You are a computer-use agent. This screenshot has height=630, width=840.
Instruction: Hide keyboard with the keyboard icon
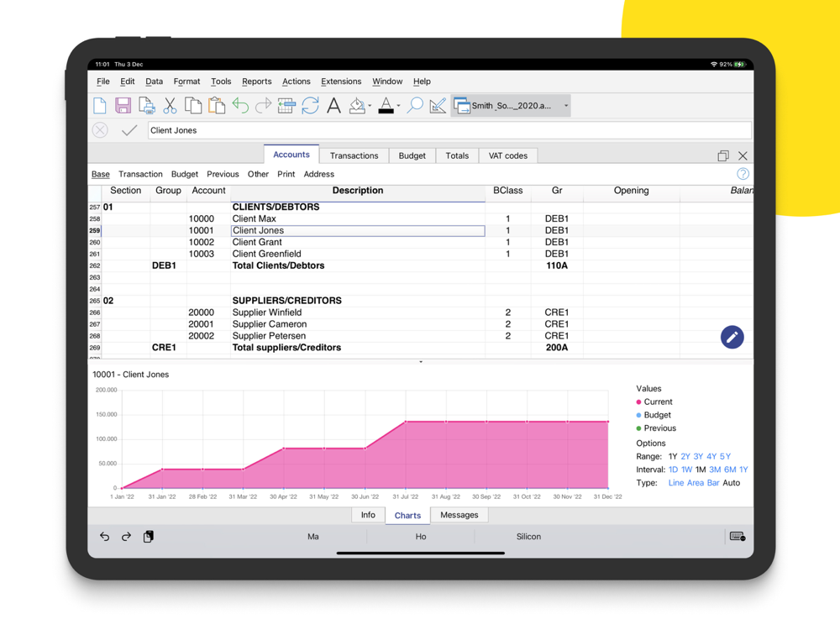click(x=738, y=536)
